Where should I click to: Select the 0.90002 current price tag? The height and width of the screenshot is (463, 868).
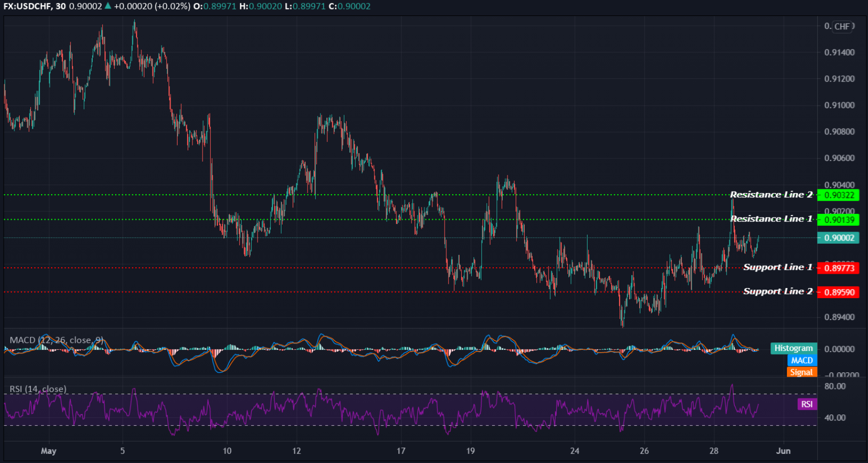tap(838, 238)
